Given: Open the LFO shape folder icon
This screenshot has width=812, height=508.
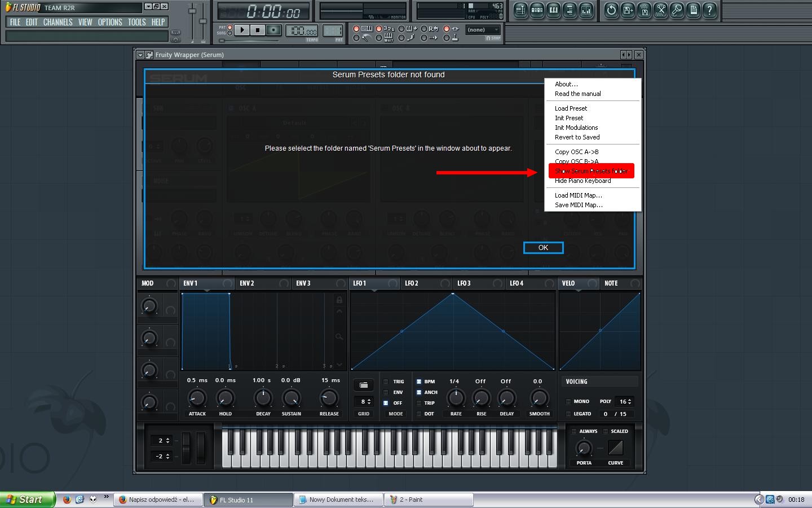Looking at the screenshot, I should tap(364, 386).
